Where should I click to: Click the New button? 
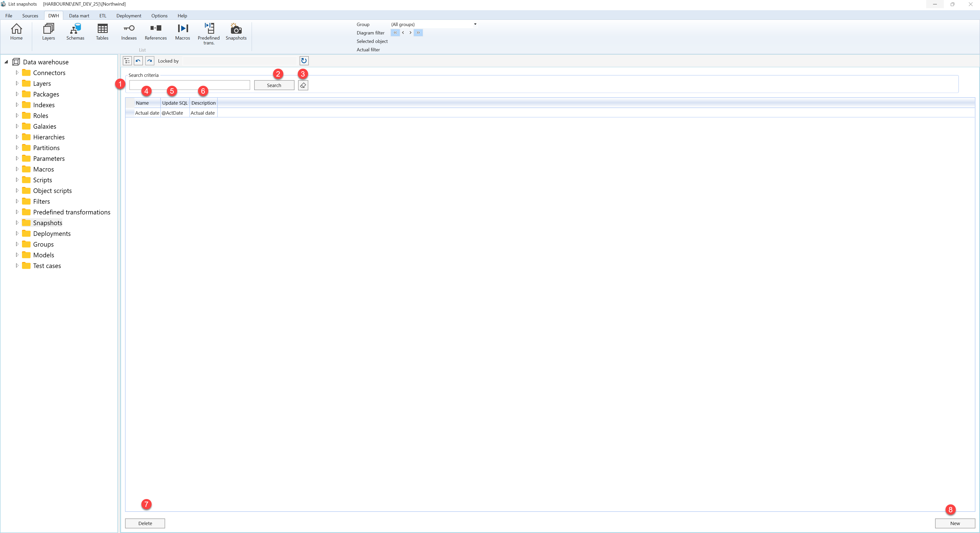coord(955,523)
